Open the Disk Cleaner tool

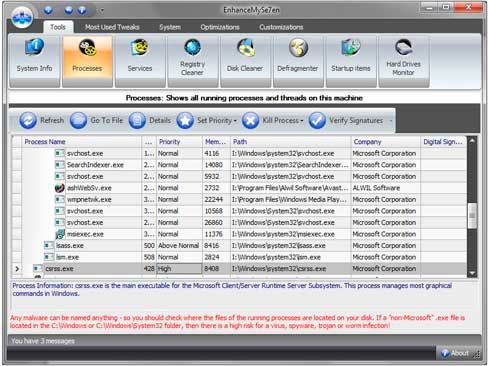(245, 61)
